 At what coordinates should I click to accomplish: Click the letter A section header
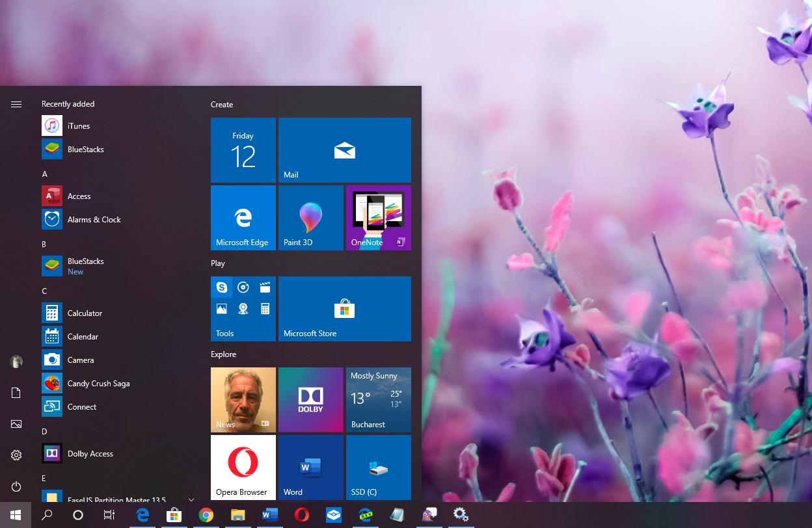[45, 174]
